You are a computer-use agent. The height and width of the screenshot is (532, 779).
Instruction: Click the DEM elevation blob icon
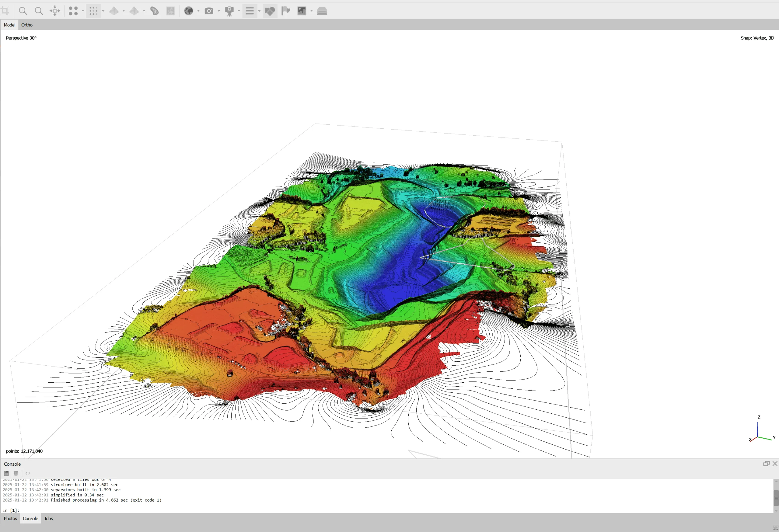tap(155, 11)
